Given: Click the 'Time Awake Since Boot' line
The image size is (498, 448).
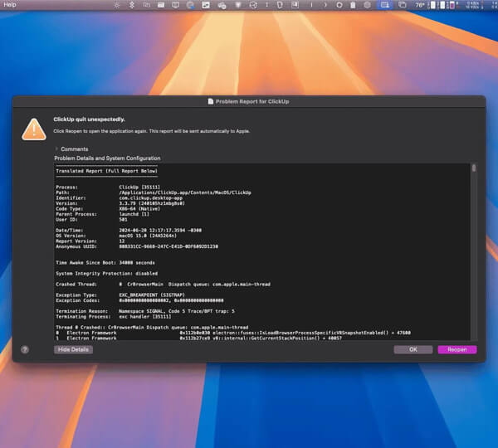Looking at the screenshot, I should 105,263.
